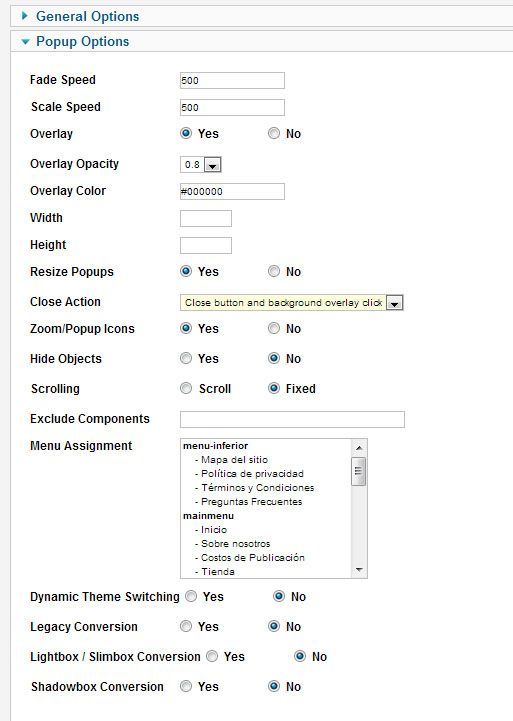
Task: Expand the General Options section
Action: click(87, 17)
